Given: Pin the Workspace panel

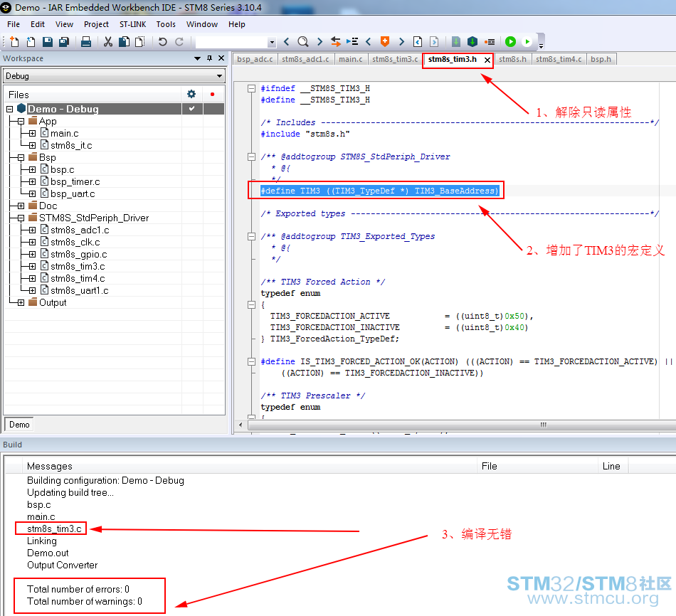Looking at the screenshot, I should click(x=209, y=58).
